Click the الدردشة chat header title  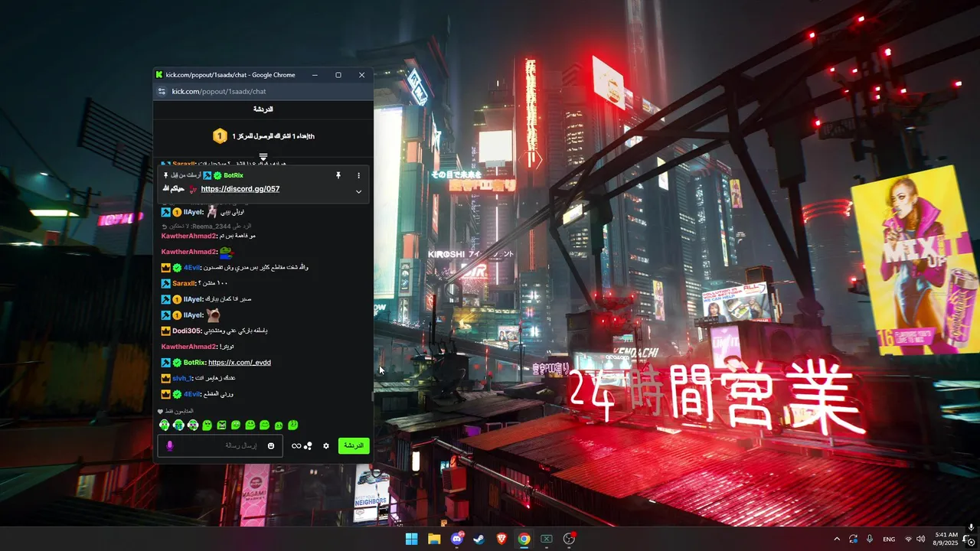point(263,109)
